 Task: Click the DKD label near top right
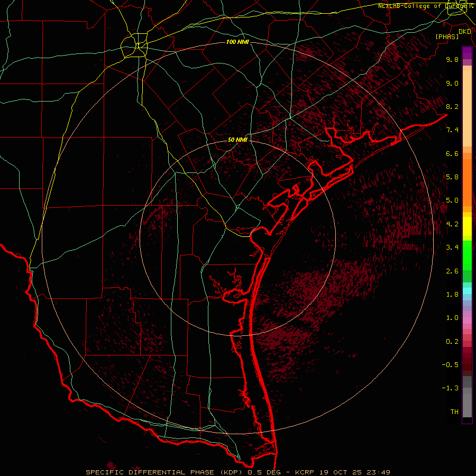tap(465, 32)
